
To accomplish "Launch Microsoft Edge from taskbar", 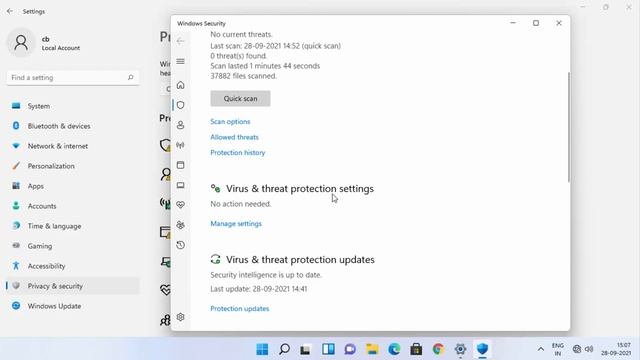I will click(x=394, y=349).
